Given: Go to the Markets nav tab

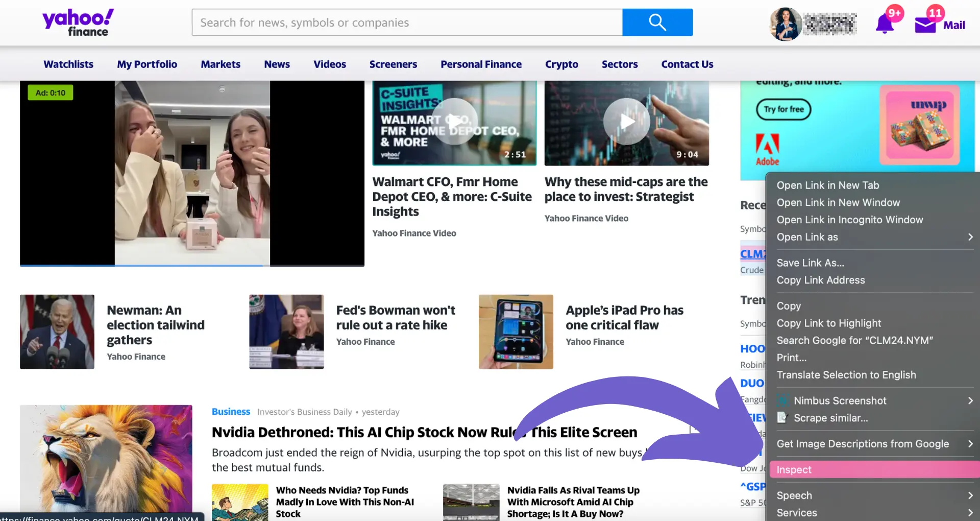Looking at the screenshot, I should click(220, 64).
